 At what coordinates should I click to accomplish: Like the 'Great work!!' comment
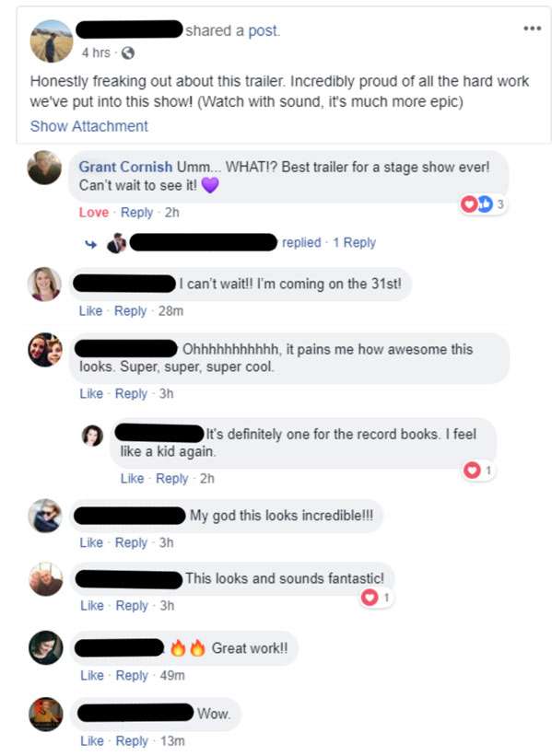click(x=91, y=676)
